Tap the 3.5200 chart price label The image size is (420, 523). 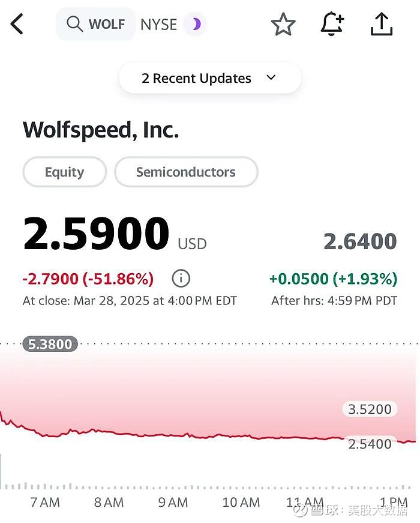(370, 410)
